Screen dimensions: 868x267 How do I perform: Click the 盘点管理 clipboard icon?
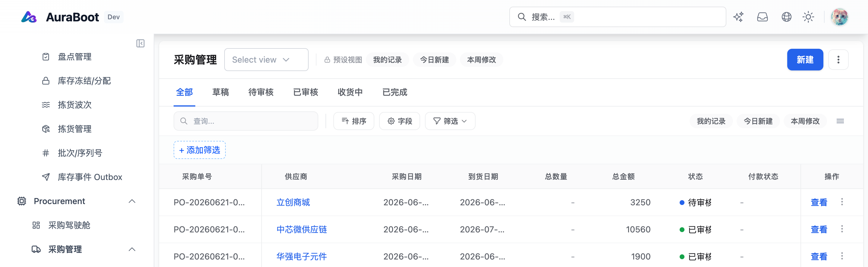(x=46, y=57)
